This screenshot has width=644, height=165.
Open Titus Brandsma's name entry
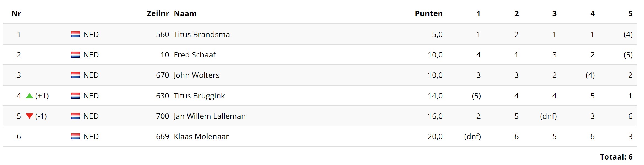pos(202,34)
